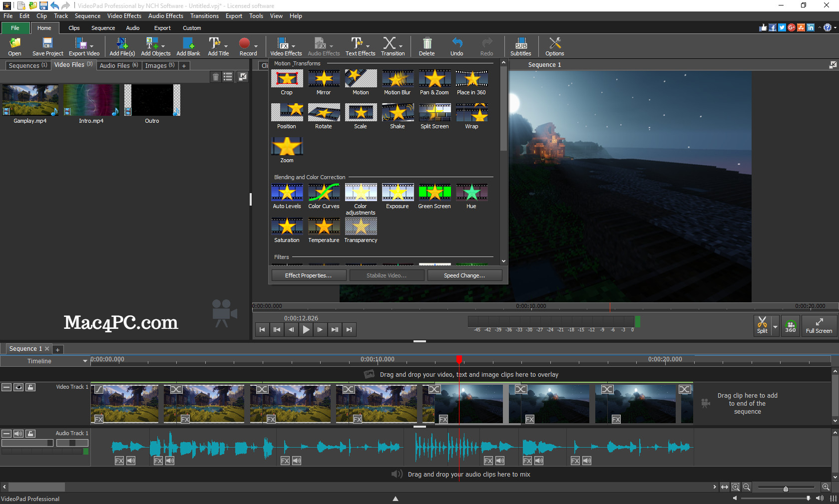This screenshot has height=504, width=839.
Task: Open the Subtitles tool
Action: point(521,46)
